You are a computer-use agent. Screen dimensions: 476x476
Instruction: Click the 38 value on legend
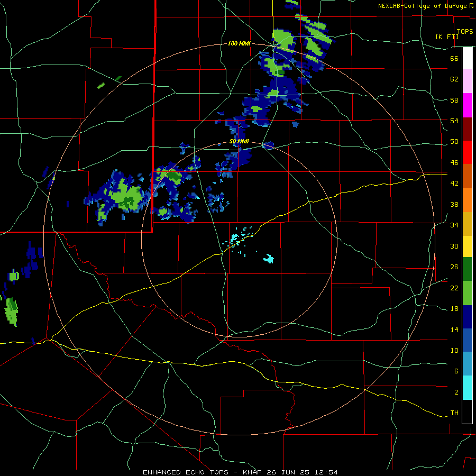coord(454,204)
